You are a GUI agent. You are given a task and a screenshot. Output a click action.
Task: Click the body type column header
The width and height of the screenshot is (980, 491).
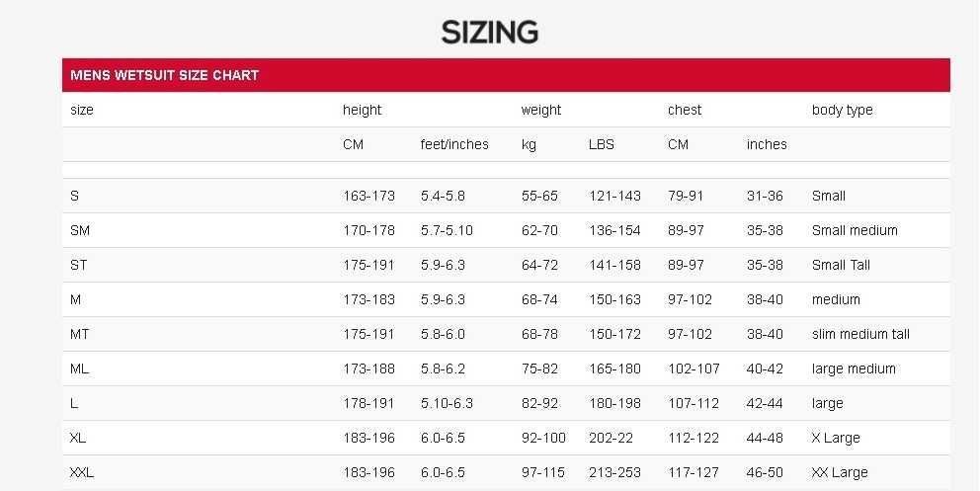(x=842, y=110)
